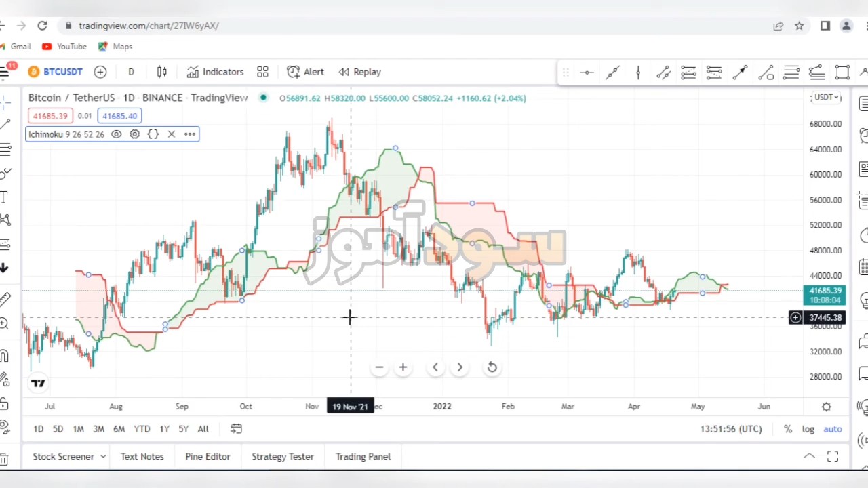
Task: Select the horizontal line drawing tool
Action: point(587,72)
